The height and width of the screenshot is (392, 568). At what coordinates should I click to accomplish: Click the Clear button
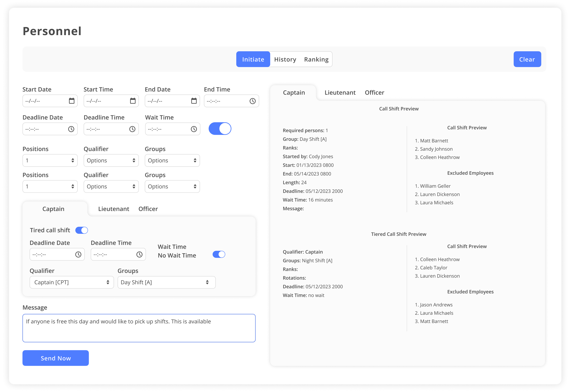[527, 59]
